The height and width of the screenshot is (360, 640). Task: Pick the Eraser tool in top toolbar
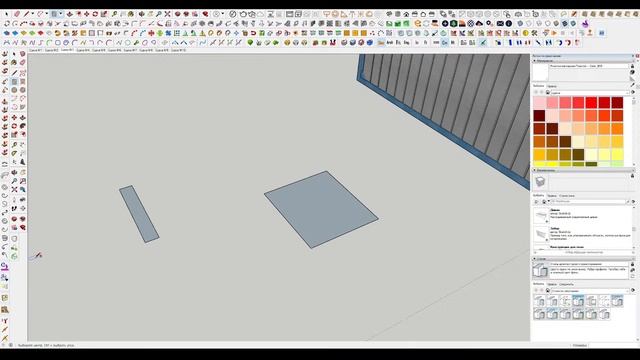(17, 14)
